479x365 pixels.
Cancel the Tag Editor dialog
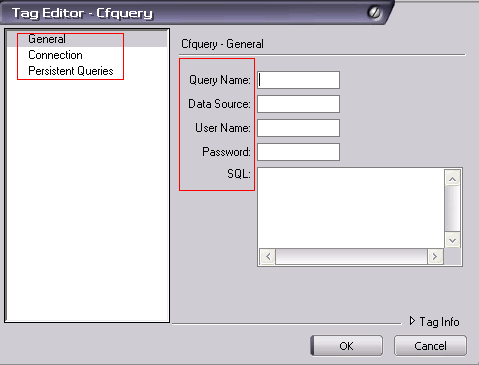(430, 346)
